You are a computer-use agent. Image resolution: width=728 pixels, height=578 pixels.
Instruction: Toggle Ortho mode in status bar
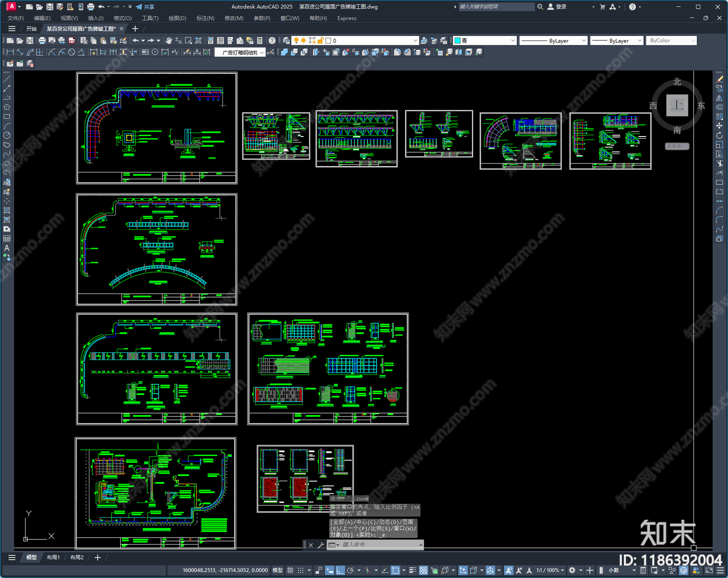(340, 570)
